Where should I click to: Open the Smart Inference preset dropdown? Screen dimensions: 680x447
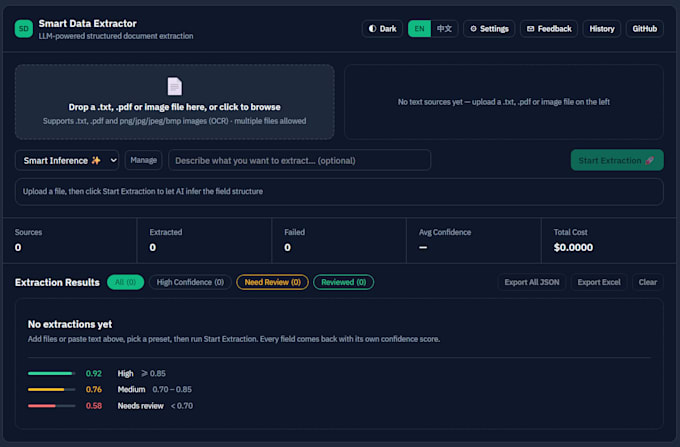[x=67, y=160]
